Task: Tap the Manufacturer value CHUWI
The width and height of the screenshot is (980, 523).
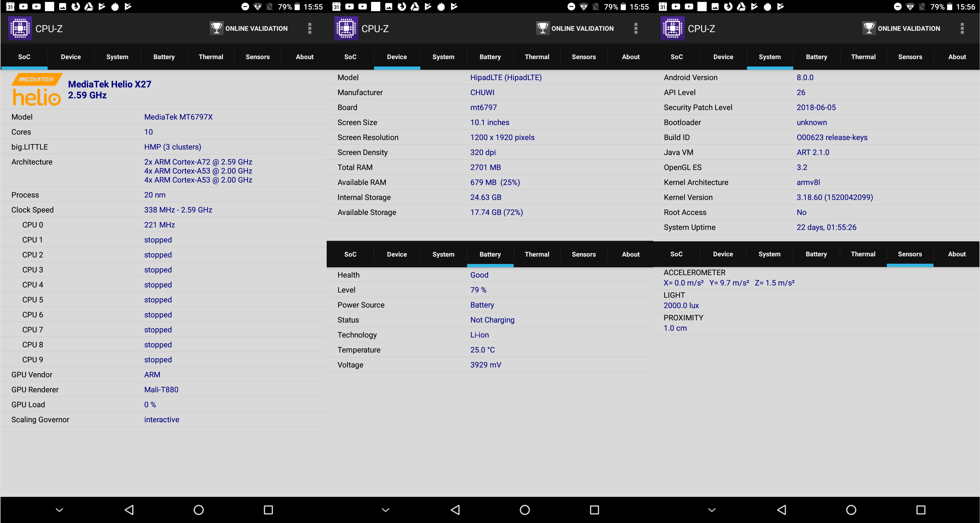Action: (482, 93)
